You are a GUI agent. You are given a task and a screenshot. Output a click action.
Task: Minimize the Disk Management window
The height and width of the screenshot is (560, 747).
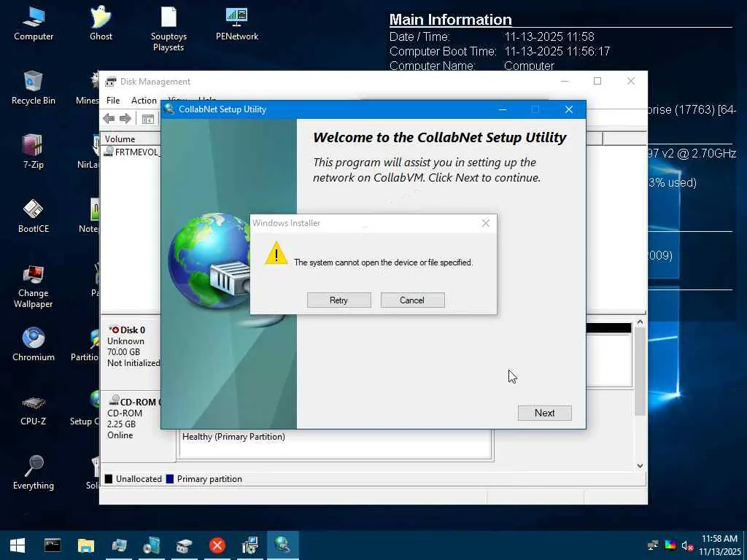tap(565, 82)
